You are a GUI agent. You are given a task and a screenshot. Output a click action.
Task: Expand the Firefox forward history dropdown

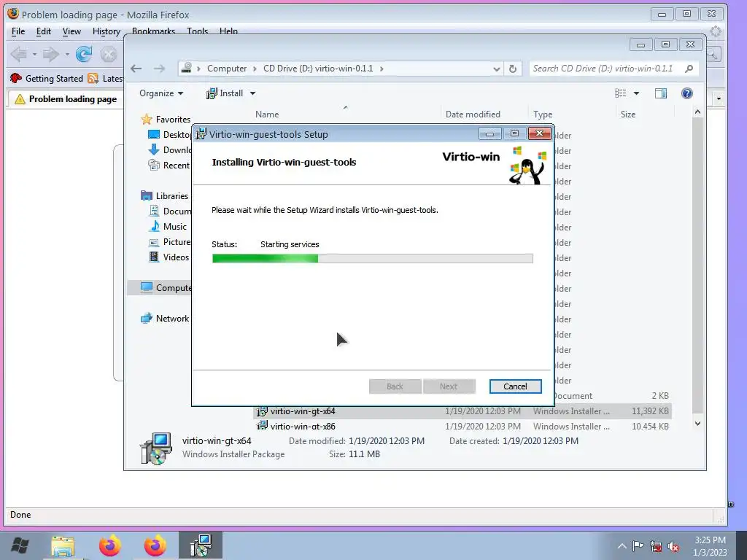[67, 54]
